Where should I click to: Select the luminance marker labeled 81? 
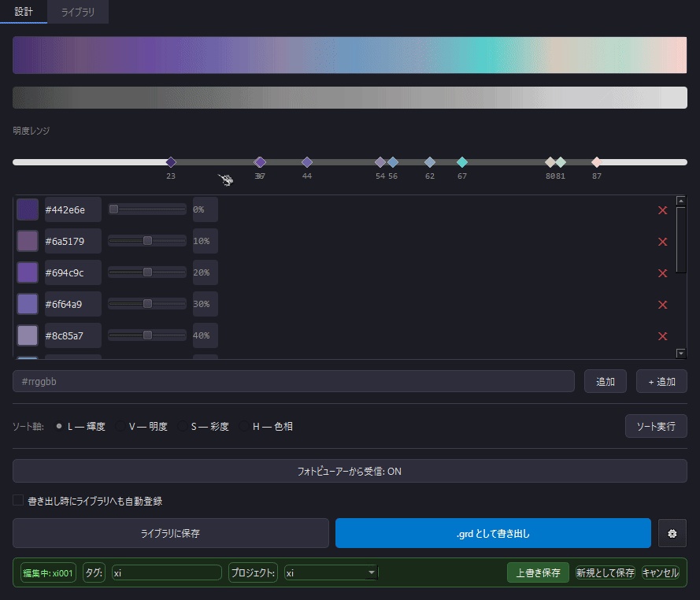pyautogui.click(x=561, y=162)
